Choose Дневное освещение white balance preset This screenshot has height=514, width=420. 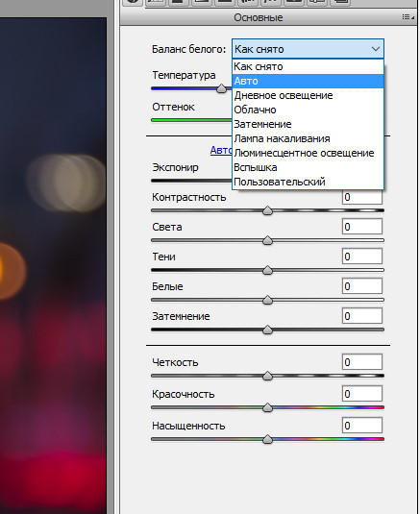(x=308, y=95)
